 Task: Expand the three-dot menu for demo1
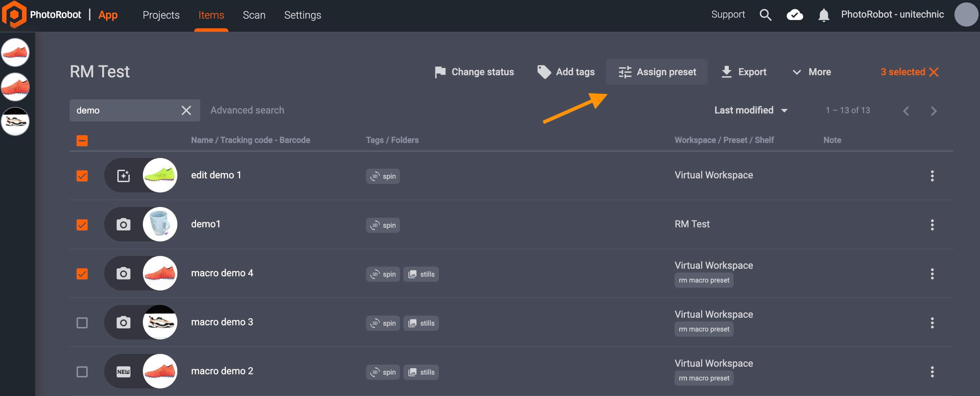click(932, 224)
